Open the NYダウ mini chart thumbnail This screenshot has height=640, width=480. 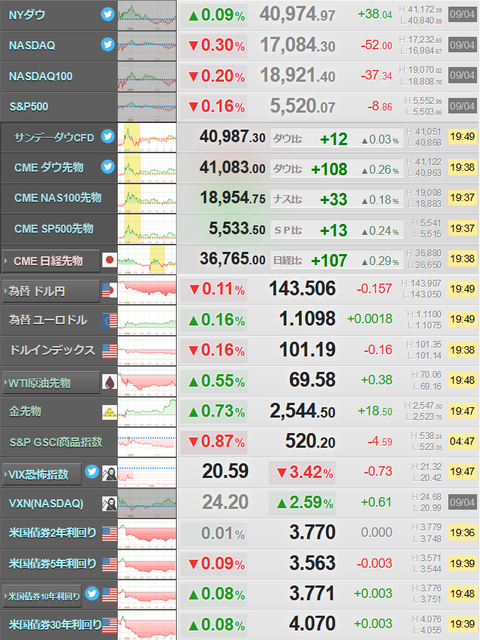[x=147, y=15]
